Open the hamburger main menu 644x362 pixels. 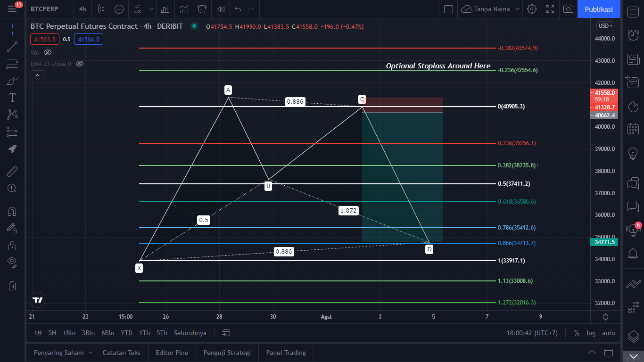pos(12,9)
